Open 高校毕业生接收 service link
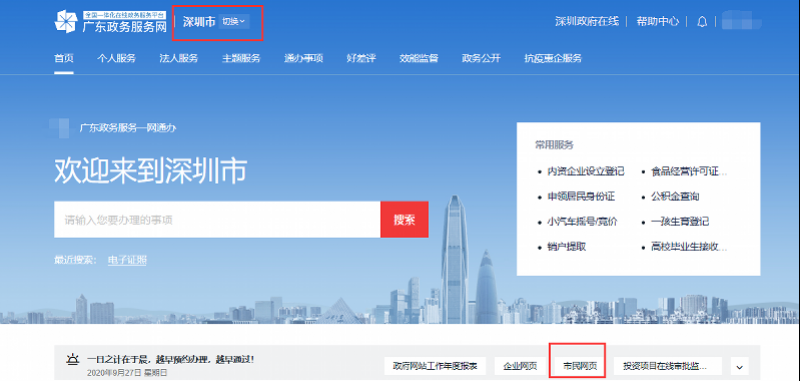Screen dimensions: 800x381 (689, 247)
